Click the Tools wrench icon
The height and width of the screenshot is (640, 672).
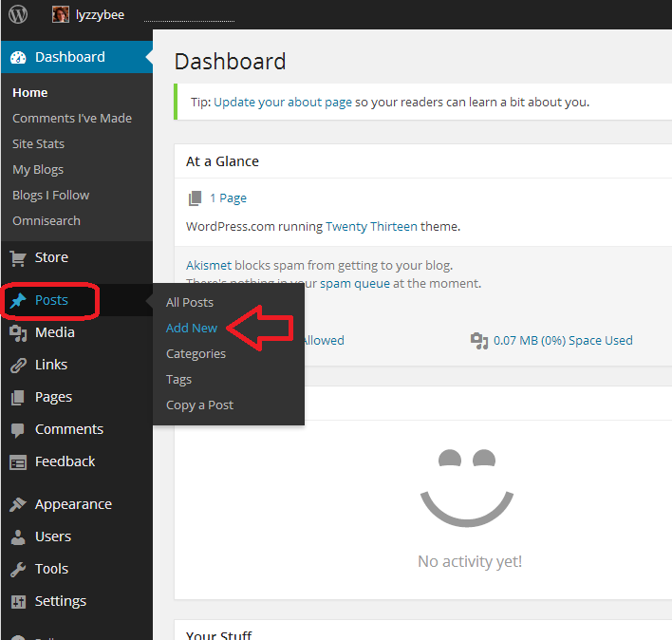coord(18,569)
